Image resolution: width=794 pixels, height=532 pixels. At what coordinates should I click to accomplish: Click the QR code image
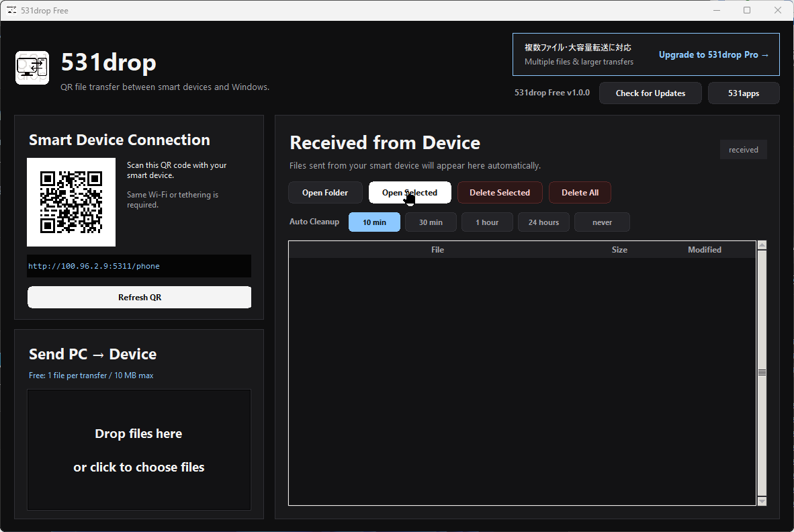click(x=71, y=202)
